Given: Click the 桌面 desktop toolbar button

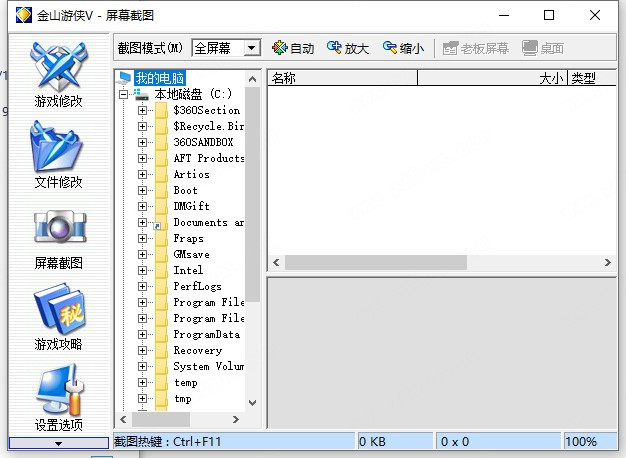Looking at the screenshot, I should [x=543, y=48].
